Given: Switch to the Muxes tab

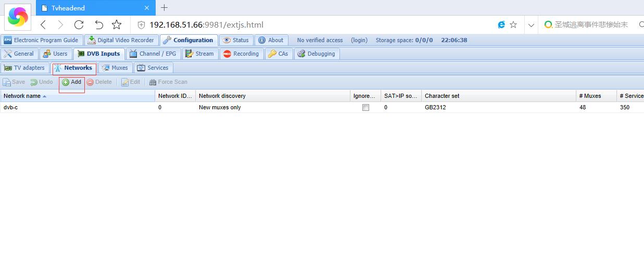Looking at the screenshot, I should click(115, 68).
